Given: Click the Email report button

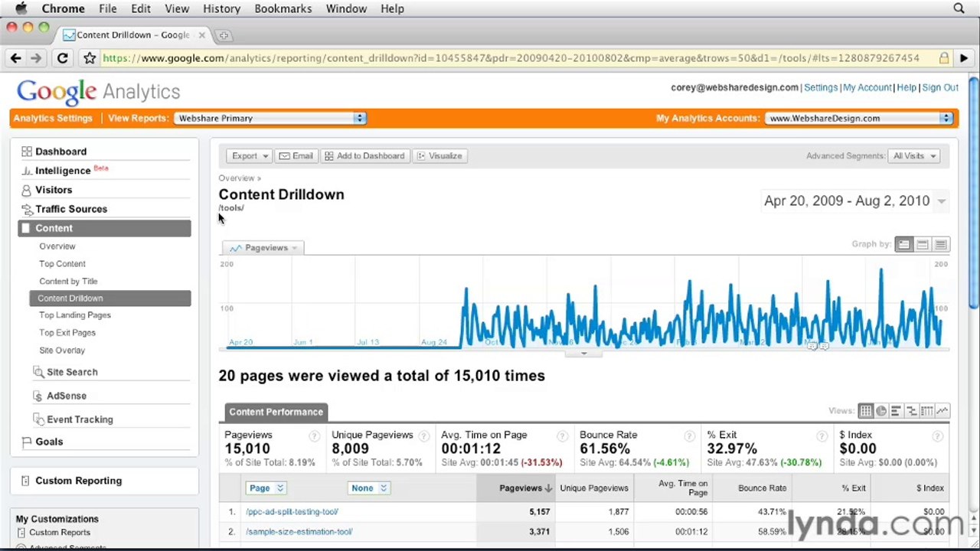Looking at the screenshot, I should 296,156.
